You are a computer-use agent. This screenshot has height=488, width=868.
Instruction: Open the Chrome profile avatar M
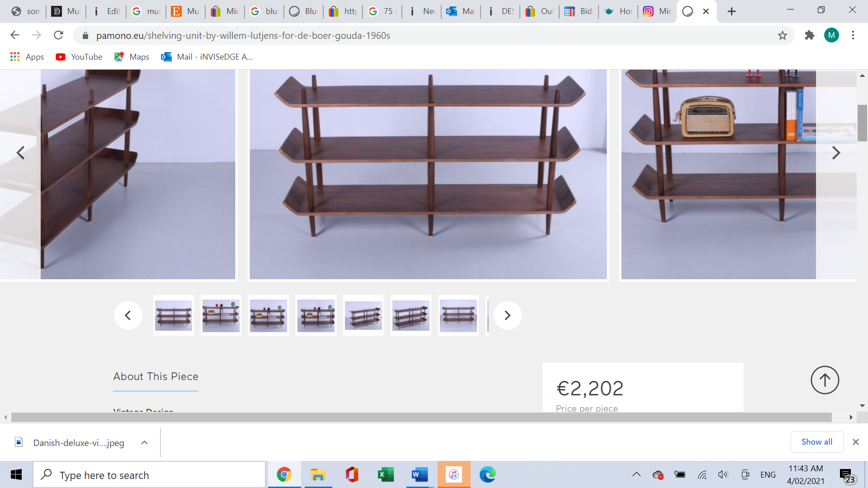point(831,35)
